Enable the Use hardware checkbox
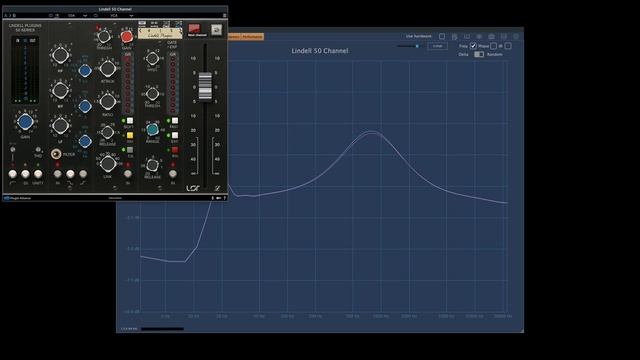 pos(442,36)
